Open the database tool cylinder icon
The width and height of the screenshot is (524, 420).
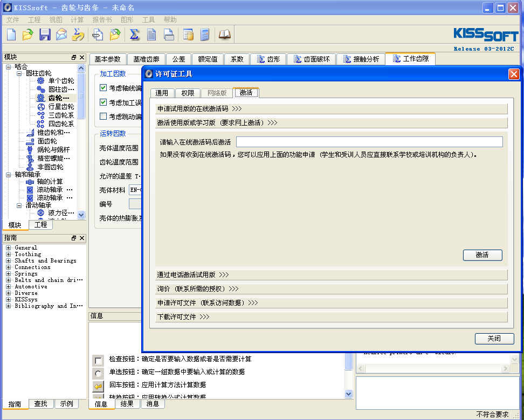[x=188, y=35]
